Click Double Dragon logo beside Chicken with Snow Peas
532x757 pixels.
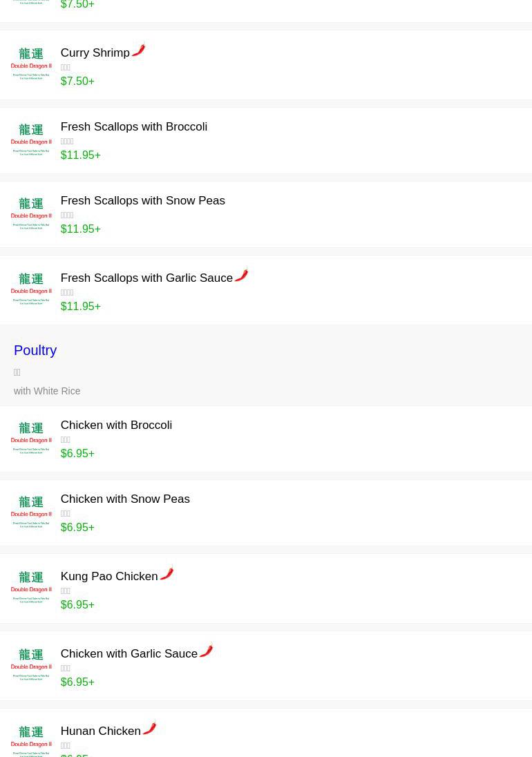pos(31,512)
